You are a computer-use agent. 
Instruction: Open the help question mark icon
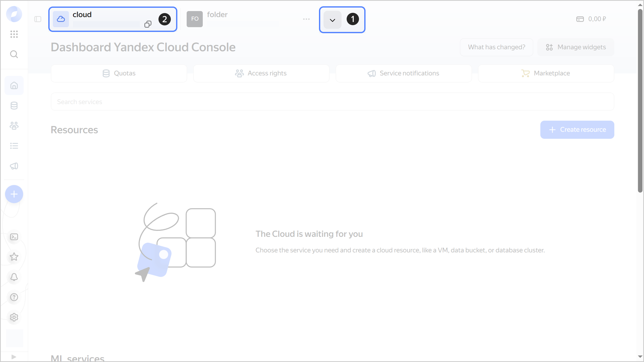[x=14, y=297]
